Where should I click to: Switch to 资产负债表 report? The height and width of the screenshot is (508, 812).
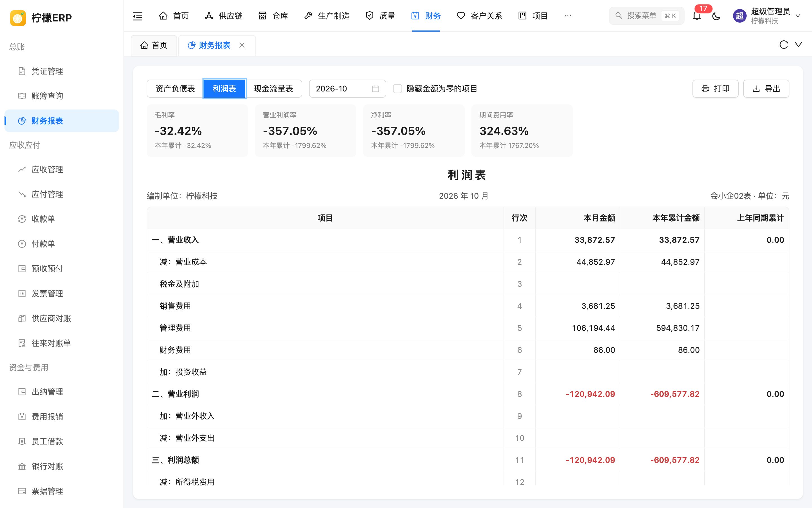click(x=175, y=89)
